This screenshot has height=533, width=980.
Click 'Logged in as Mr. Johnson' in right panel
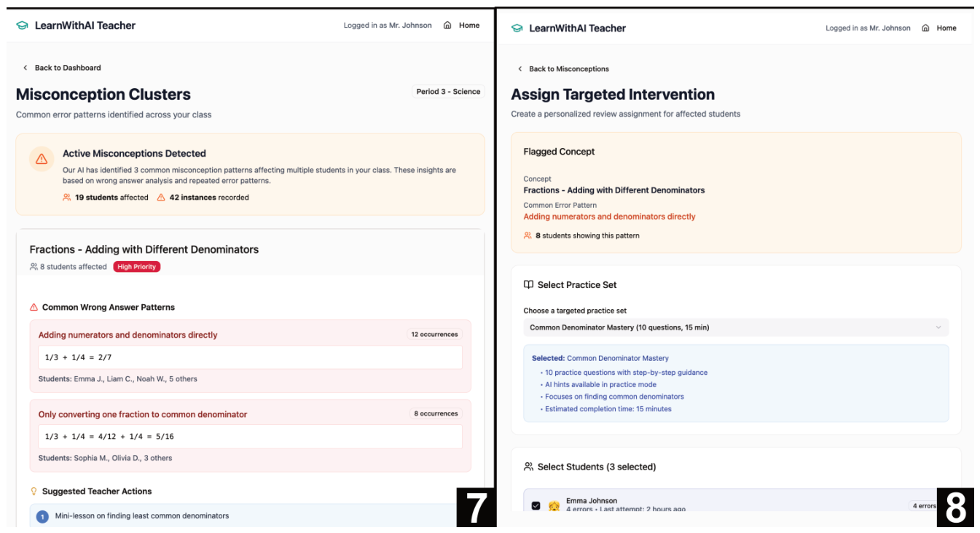tap(868, 28)
